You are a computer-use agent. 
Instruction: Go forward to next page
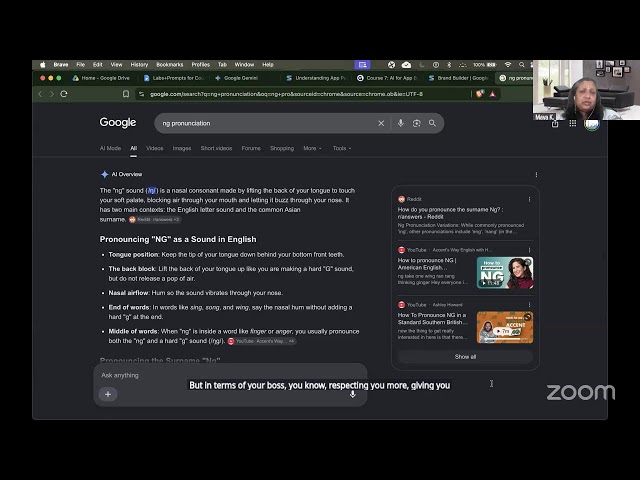point(52,94)
